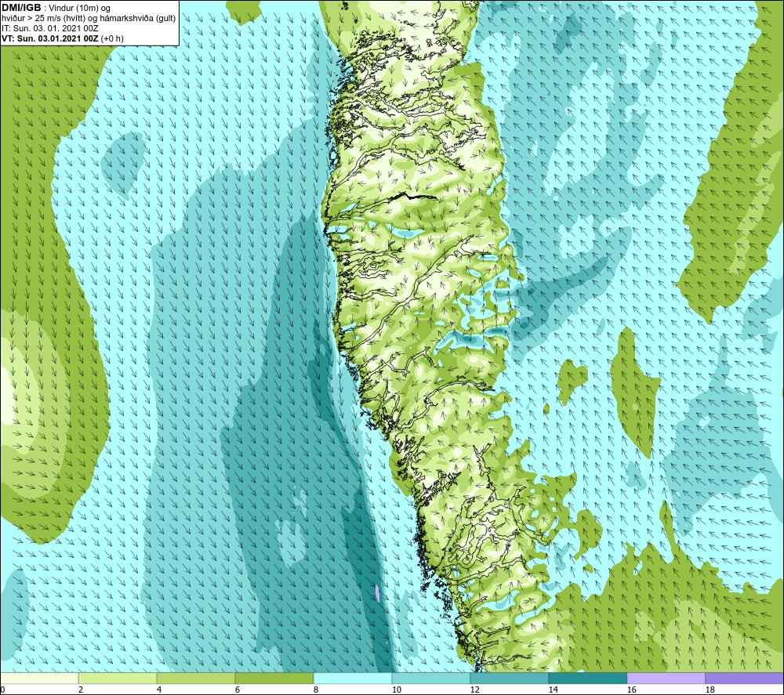Click the legend scale label '8'
This screenshot has width=784, height=695.
[316, 690]
